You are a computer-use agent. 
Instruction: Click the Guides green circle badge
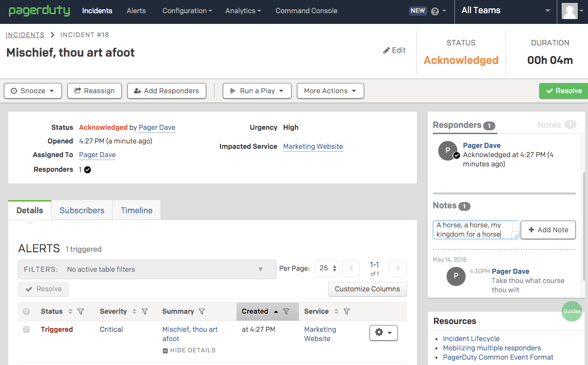[x=571, y=311]
